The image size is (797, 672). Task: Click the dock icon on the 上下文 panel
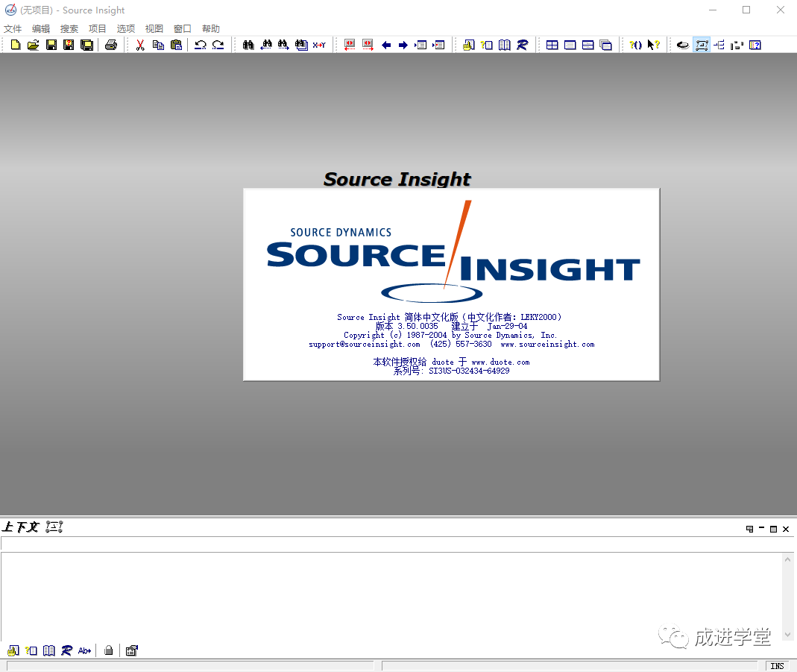tap(749, 529)
